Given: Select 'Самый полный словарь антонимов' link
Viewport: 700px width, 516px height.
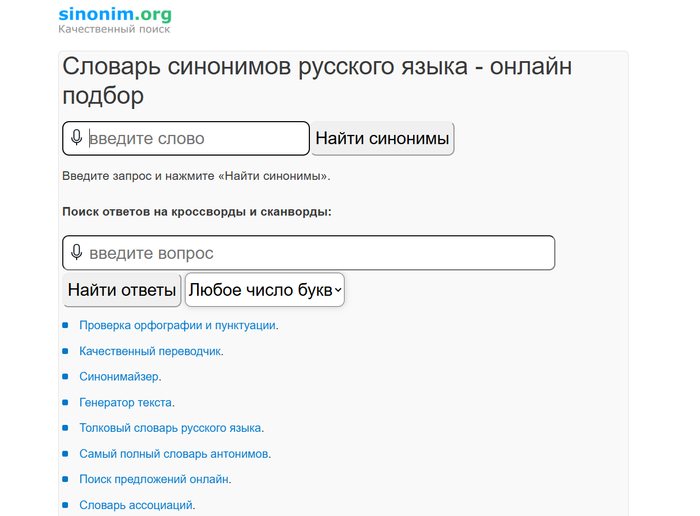Looking at the screenshot, I should (175, 454).
